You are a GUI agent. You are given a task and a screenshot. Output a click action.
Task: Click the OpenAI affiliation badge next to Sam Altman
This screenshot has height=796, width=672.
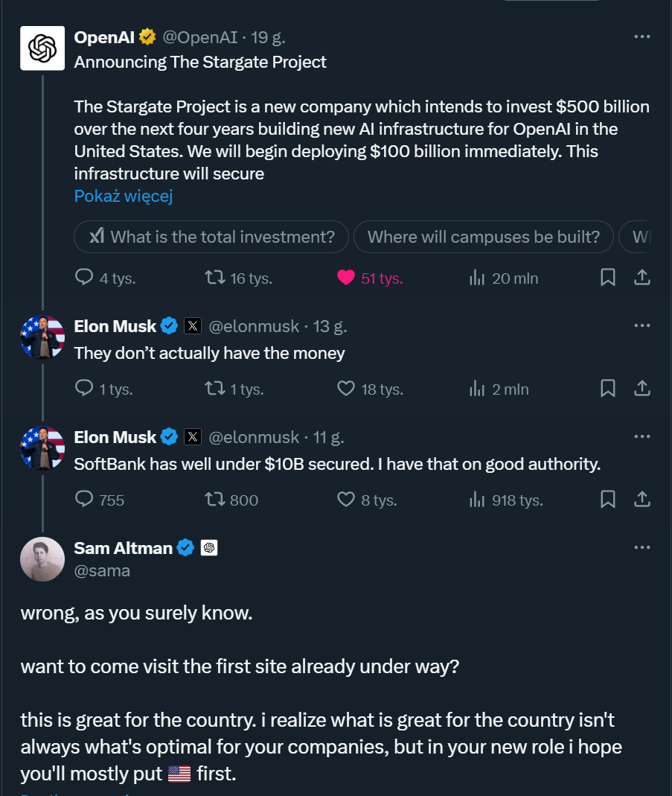(x=209, y=549)
